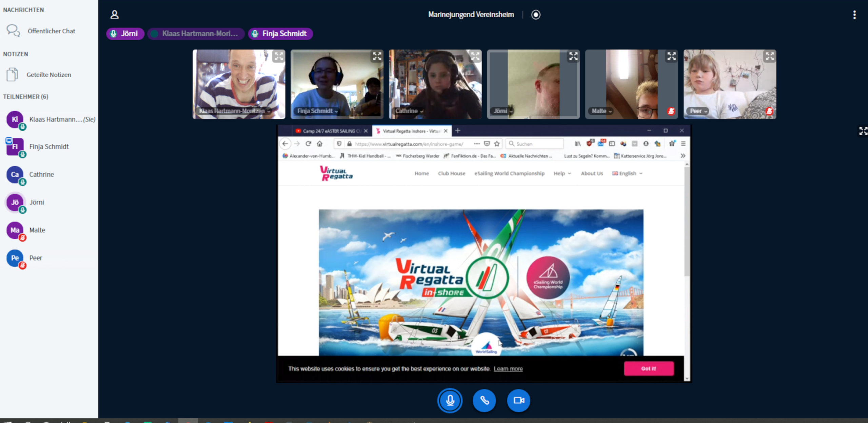Click the Virtual Regatta logo
Viewport: 868px width, 423px height.
click(336, 173)
